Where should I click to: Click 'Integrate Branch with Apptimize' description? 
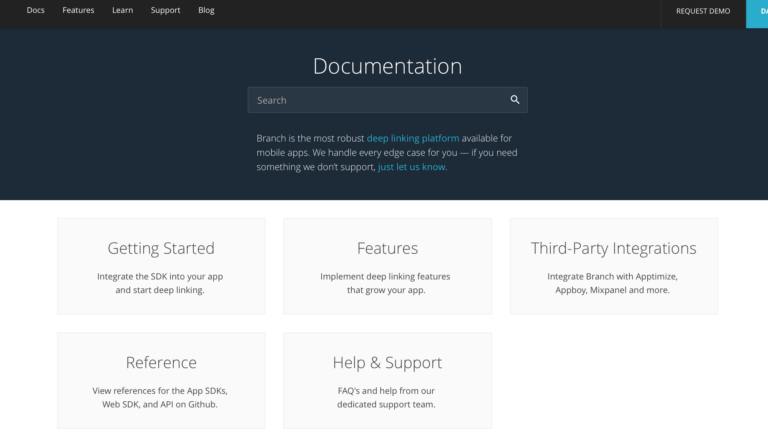(x=613, y=276)
